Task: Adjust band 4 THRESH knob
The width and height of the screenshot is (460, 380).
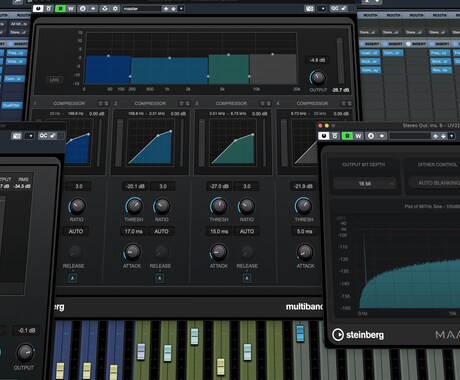Action: (304, 206)
